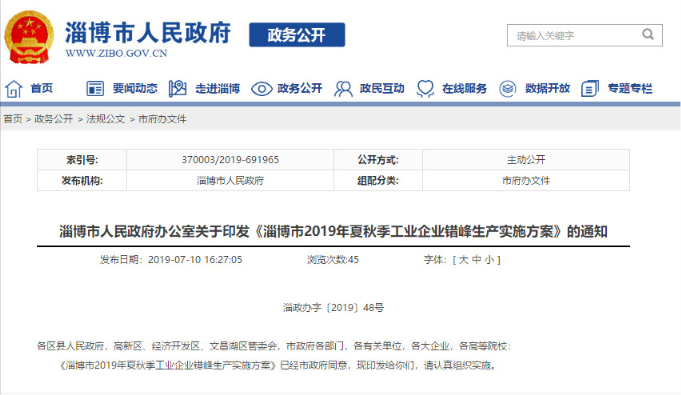Click the blue 政务公开 header button
This screenshot has width=681, height=395.
[x=297, y=35]
